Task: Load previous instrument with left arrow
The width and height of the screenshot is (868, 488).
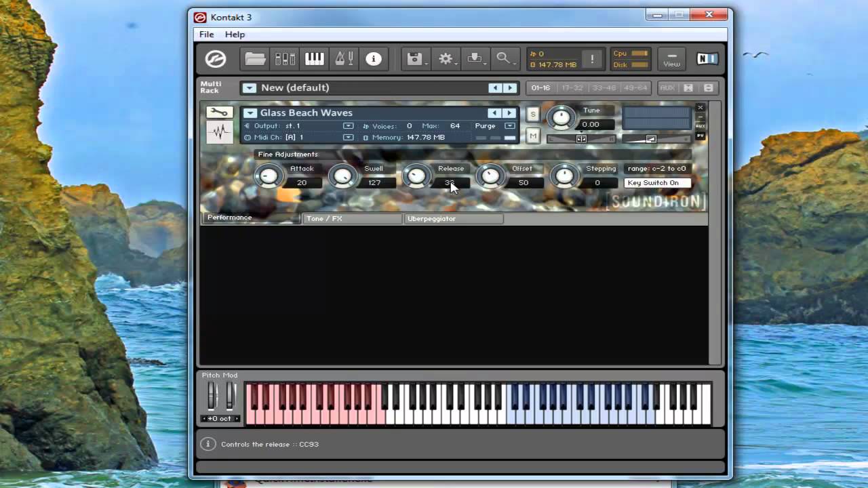Action: pos(495,113)
